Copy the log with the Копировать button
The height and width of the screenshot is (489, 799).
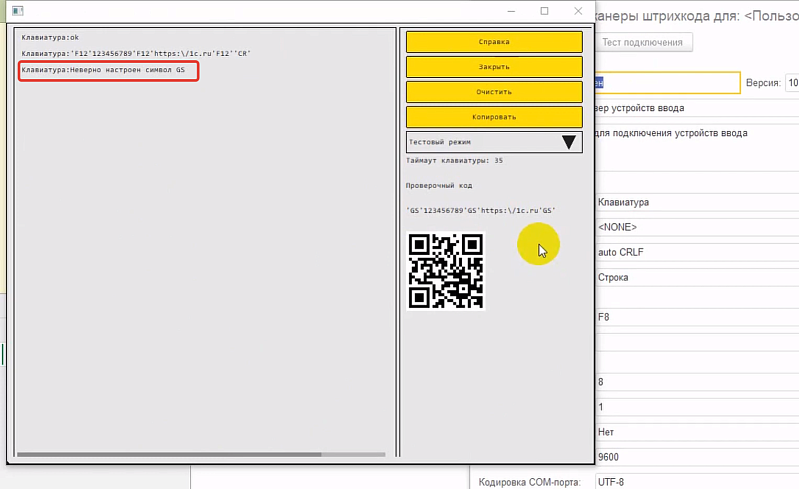click(x=494, y=117)
